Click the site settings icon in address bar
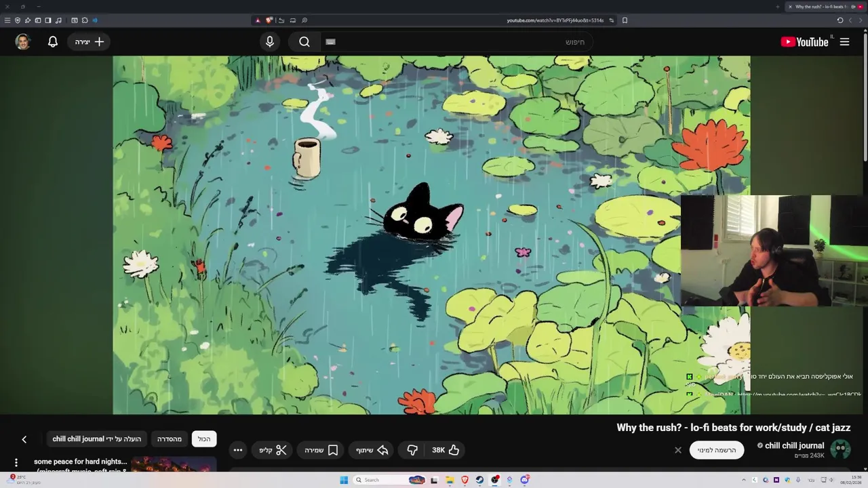The height and width of the screenshot is (488, 868). pyautogui.click(x=611, y=20)
